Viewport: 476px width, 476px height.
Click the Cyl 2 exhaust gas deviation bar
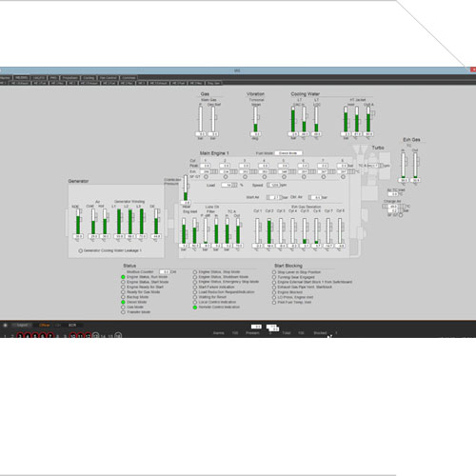pos(269,230)
